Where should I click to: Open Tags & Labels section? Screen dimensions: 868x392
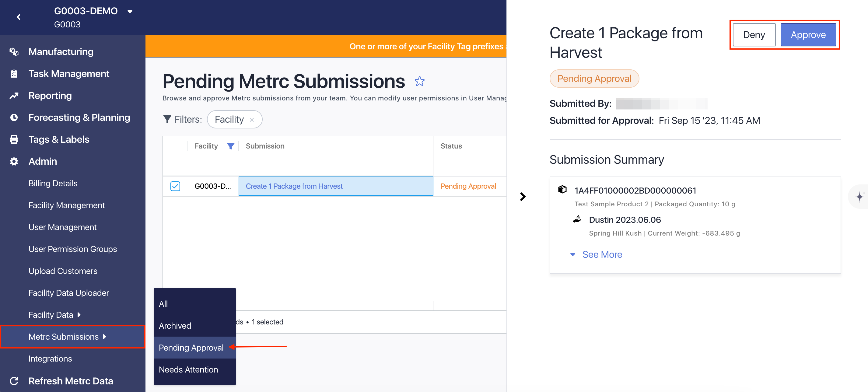pyautogui.click(x=59, y=139)
